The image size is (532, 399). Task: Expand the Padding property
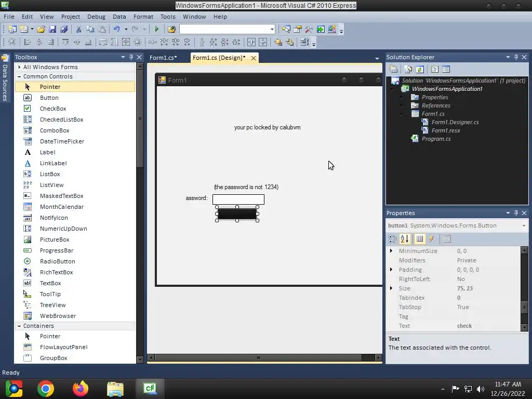point(391,270)
